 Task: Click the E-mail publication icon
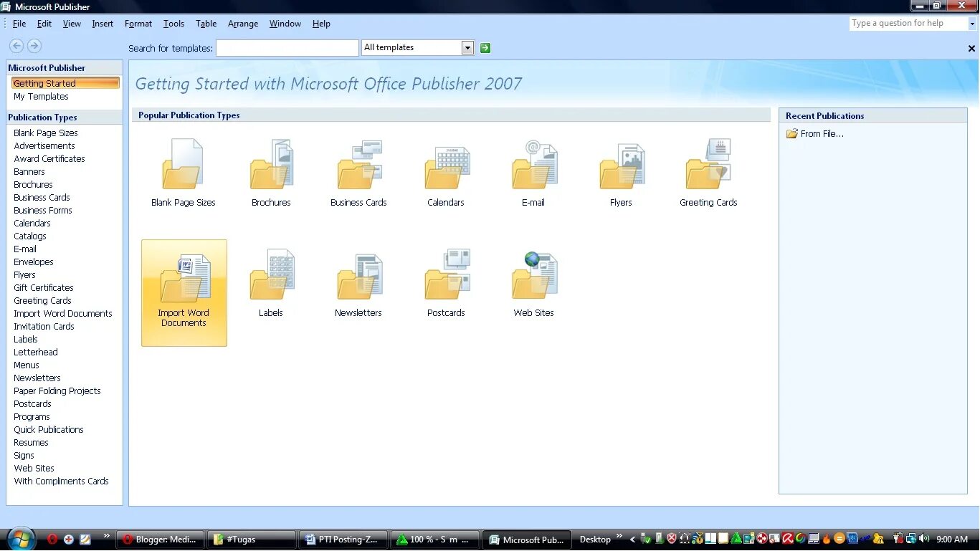533,168
